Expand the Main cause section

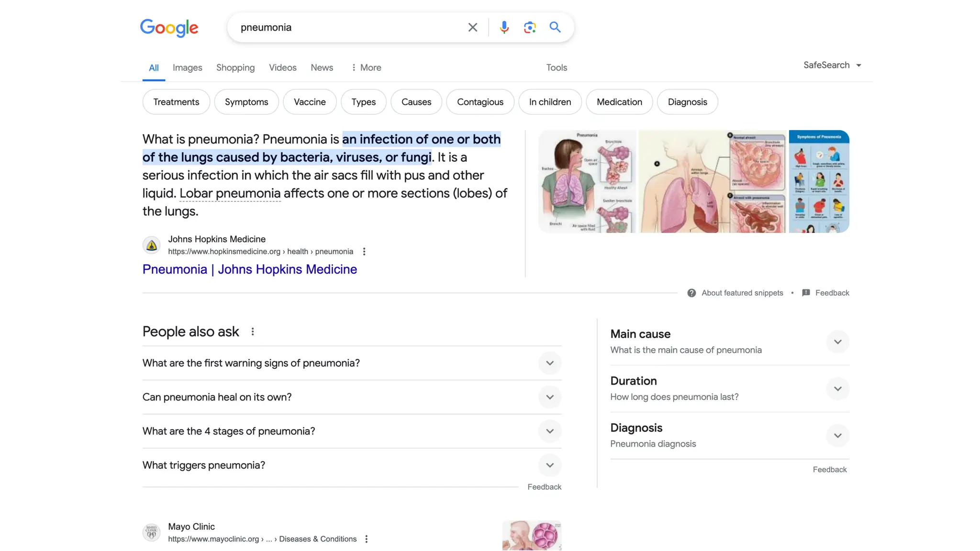point(837,342)
